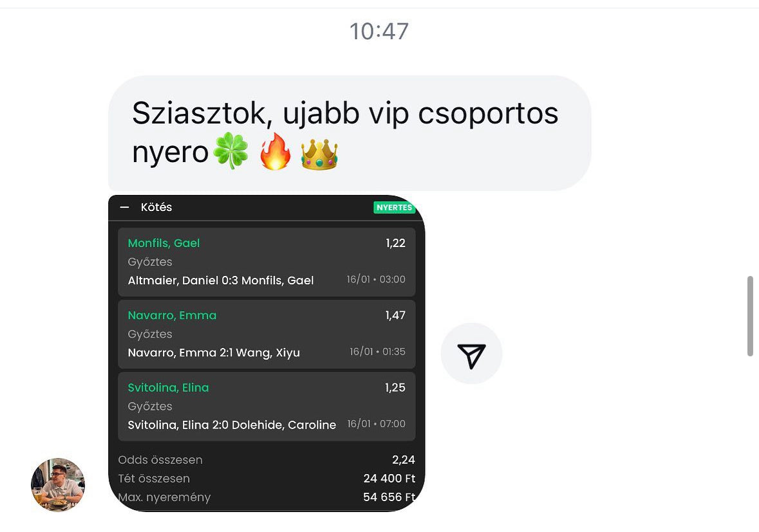Click the Svitolina vs Dolehide match result

(x=232, y=425)
